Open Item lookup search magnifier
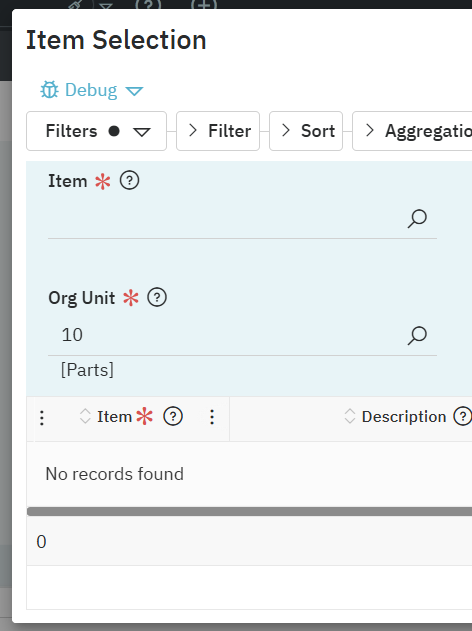Viewport: 472px width, 631px height. [x=417, y=219]
